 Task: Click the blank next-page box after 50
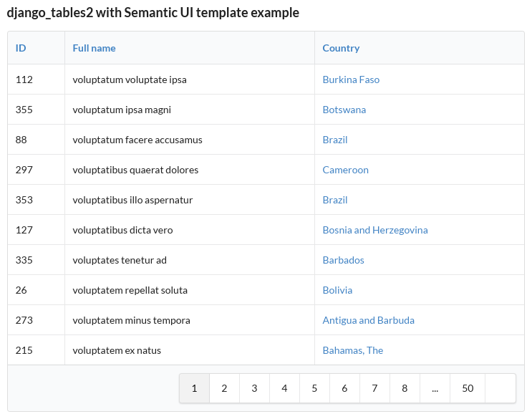(x=500, y=388)
